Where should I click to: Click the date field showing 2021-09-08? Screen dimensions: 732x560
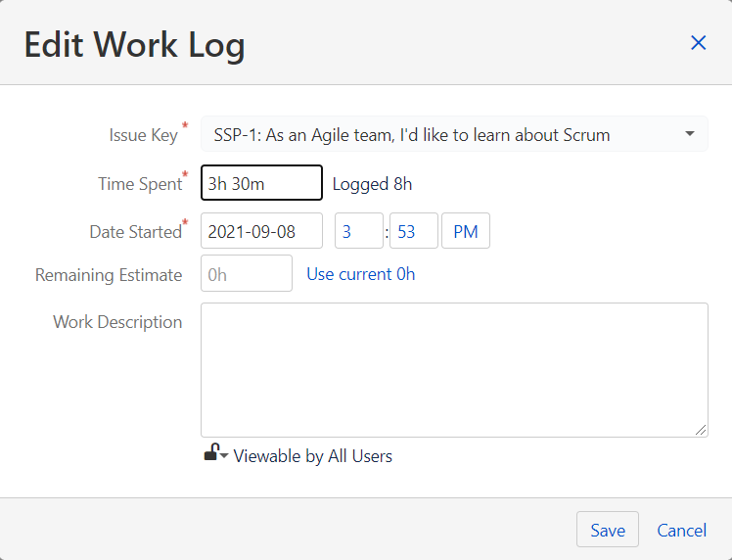pyautogui.click(x=261, y=231)
